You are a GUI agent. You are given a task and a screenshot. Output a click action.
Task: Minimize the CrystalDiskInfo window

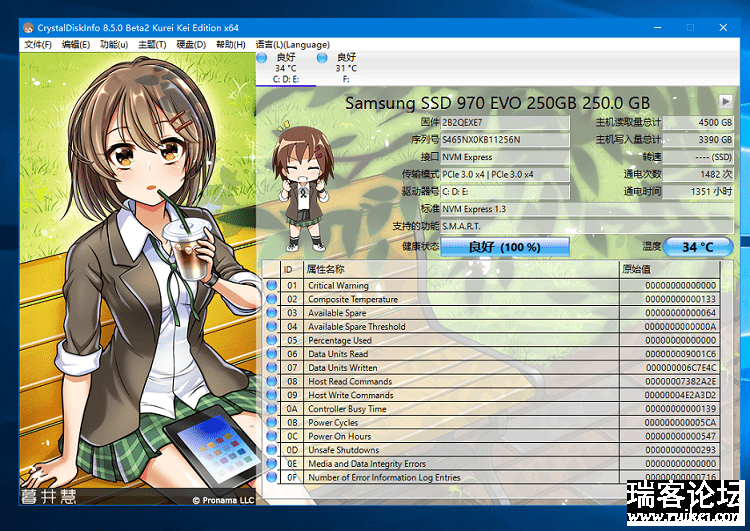(658, 28)
